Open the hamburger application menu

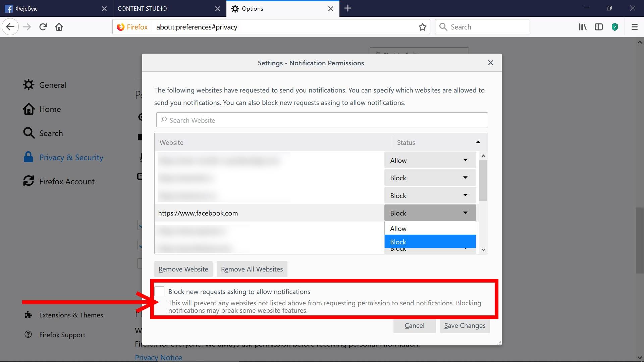pos(634,27)
